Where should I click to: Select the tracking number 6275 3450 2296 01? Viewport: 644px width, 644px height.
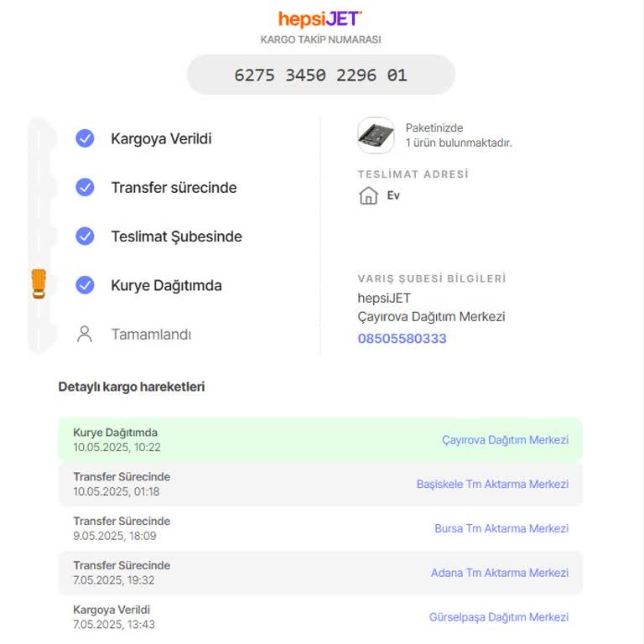click(x=321, y=75)
